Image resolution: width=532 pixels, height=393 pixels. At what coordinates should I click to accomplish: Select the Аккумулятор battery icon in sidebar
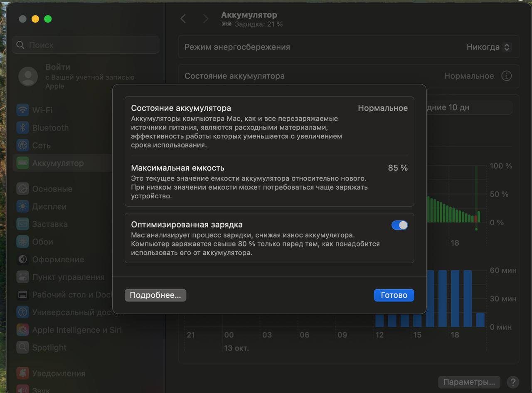22,163
